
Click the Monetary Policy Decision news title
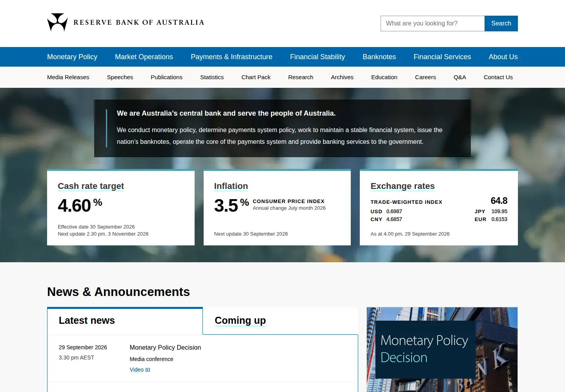(x=165, y=347)
